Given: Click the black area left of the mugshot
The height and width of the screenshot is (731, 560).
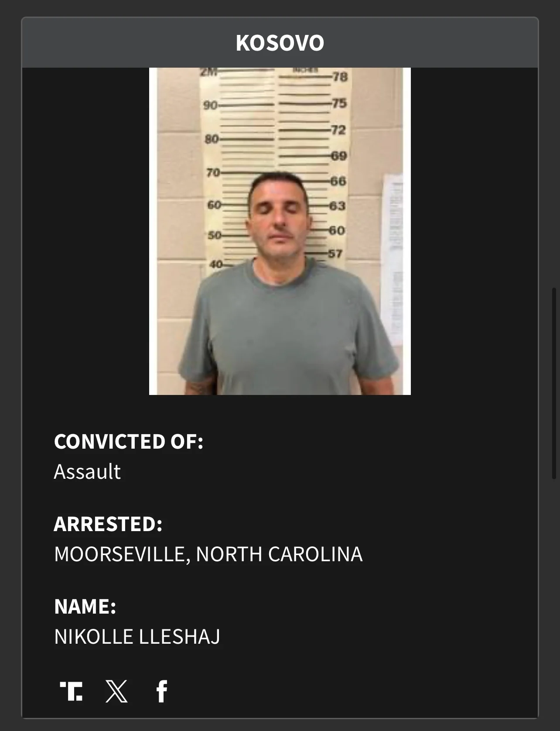Looking at the screenshot, I should (85, 231).
